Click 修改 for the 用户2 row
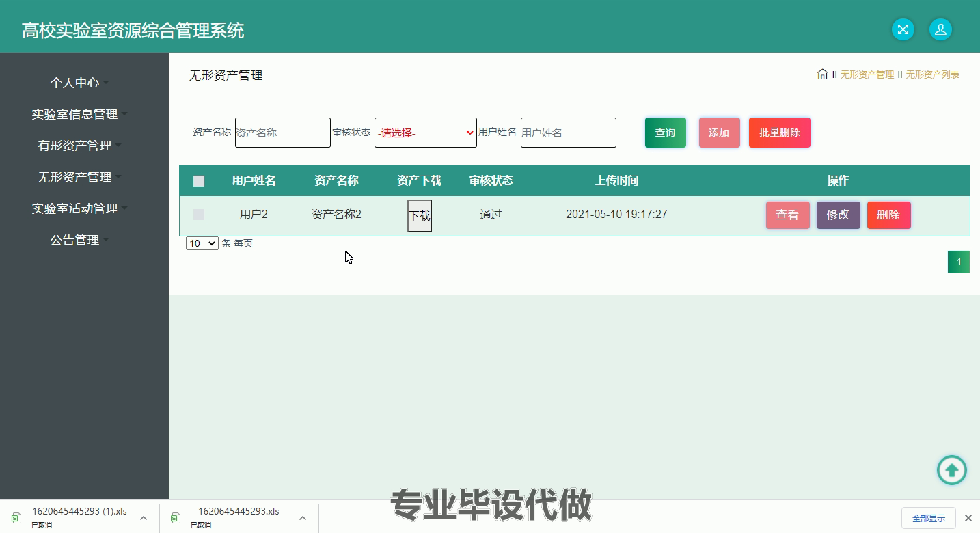980x533 pixels. pyautogui.click(x=839, y=215)
